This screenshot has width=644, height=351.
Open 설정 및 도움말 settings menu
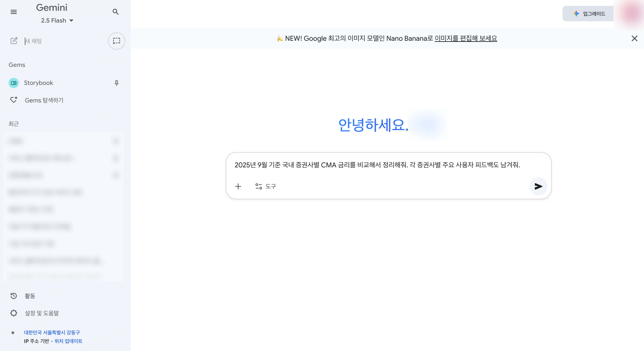(x=41, y=313)
